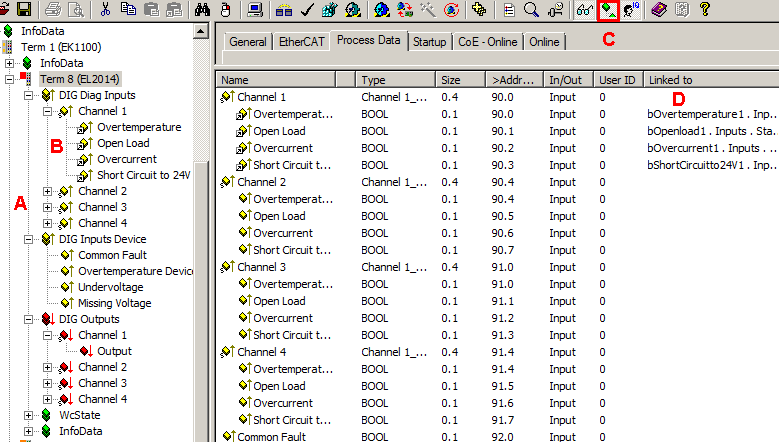Expand Channel 3 under DIG Diag Inputs

point(48,207)
